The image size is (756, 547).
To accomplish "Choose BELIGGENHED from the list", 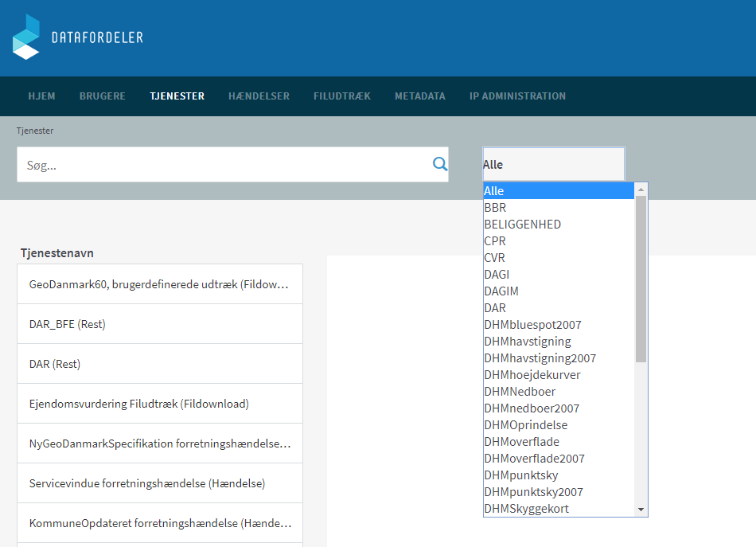I will point(559,225).
